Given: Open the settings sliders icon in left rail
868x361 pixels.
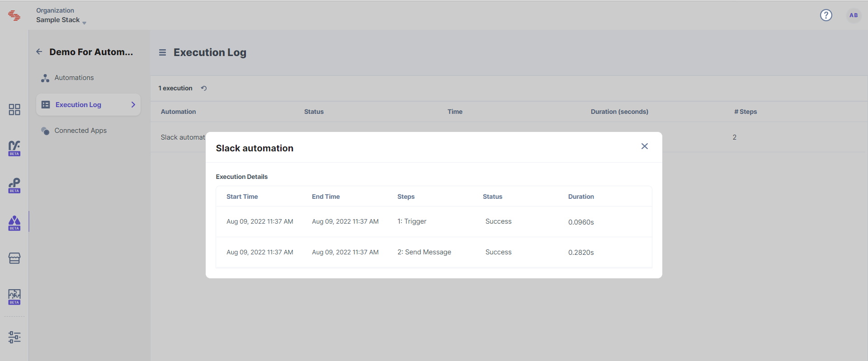Looking at the screenshot, I should click(x=14, y=337).
